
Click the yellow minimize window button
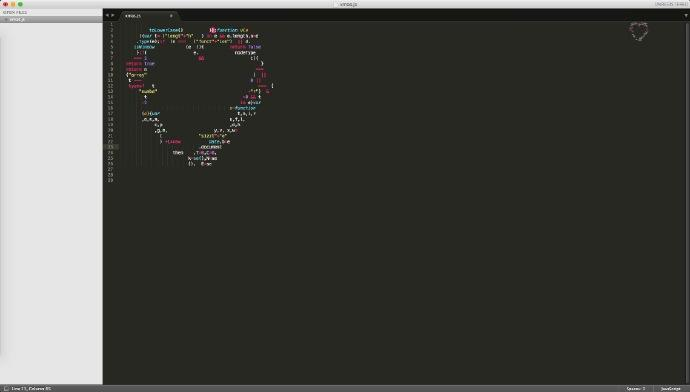point(13,4)
